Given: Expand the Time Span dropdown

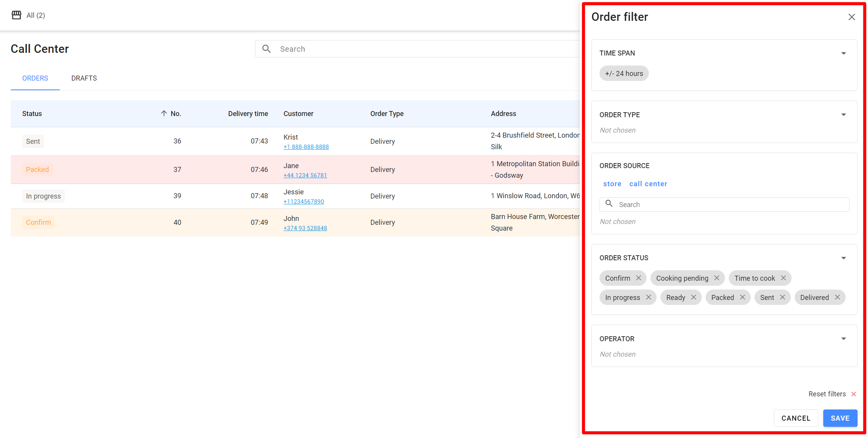Looking at the screenshot, I should (x=844, y=53).
